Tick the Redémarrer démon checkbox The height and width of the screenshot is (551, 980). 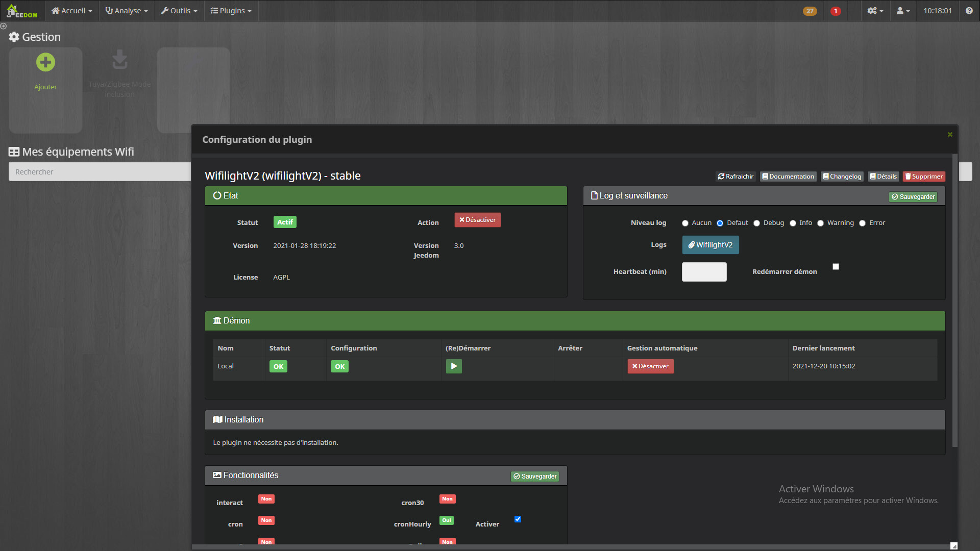point(836,267)
